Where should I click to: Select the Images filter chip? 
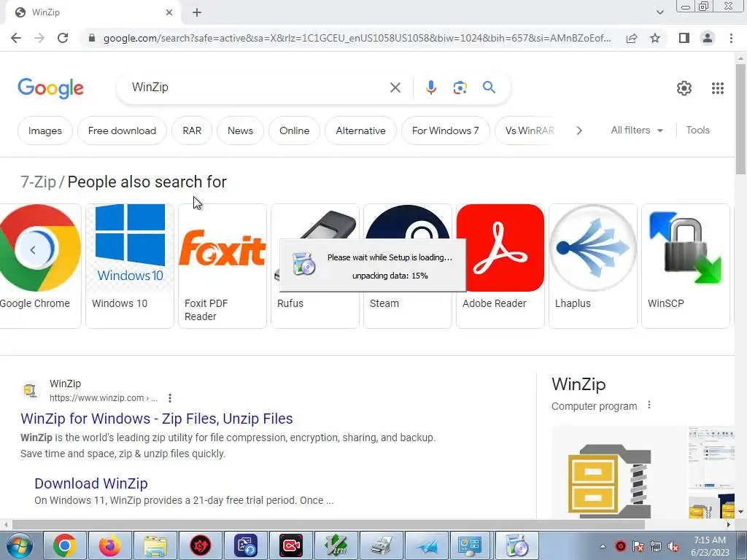pos(44,131)
